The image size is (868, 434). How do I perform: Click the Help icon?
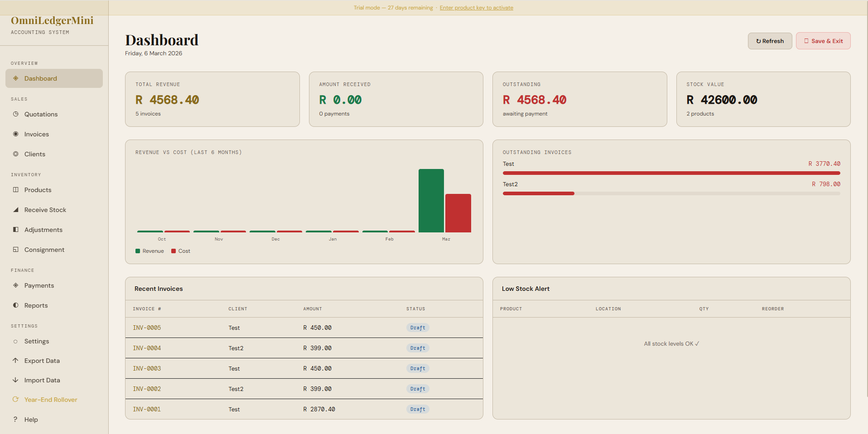[15, 420]
